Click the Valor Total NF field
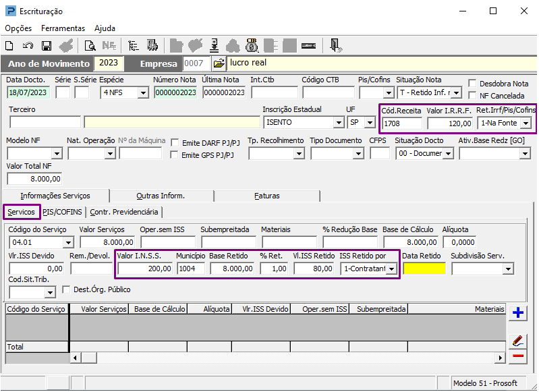Viewport: 539px width, 392px height. tap(34, 179)
